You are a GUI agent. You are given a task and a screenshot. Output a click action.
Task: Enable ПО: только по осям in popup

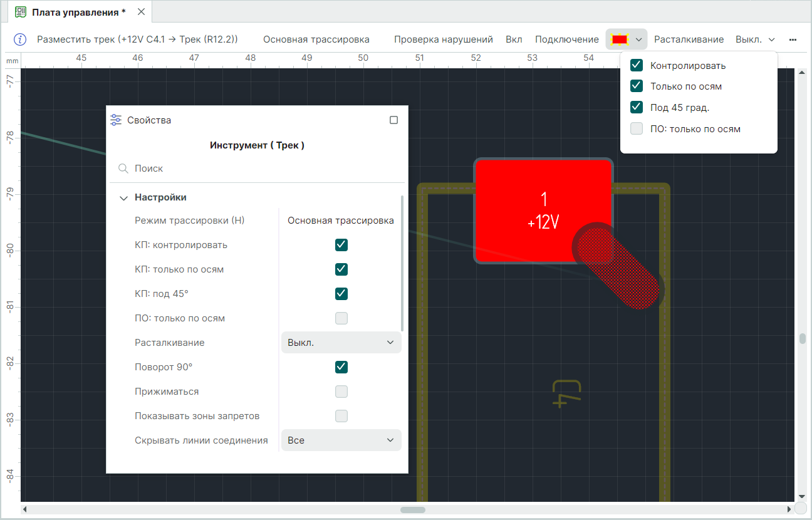pos(637,129)
